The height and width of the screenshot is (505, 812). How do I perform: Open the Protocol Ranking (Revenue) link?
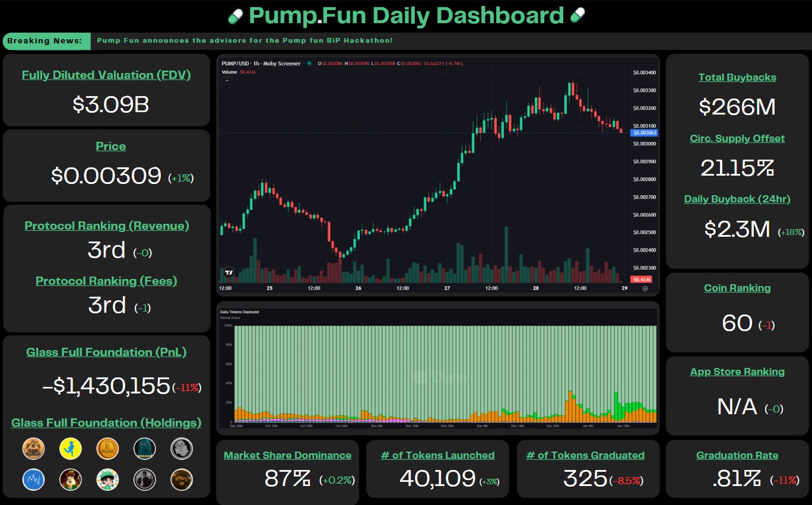107,226
